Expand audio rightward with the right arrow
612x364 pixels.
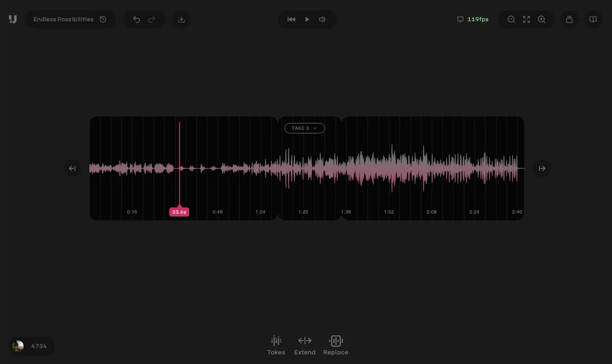[x=542, y=168]
